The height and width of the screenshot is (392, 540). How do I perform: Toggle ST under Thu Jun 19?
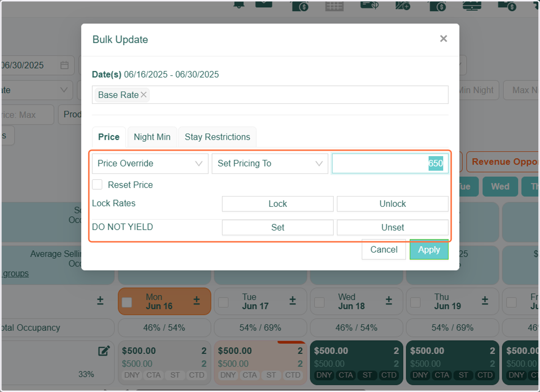pos(463,375)
